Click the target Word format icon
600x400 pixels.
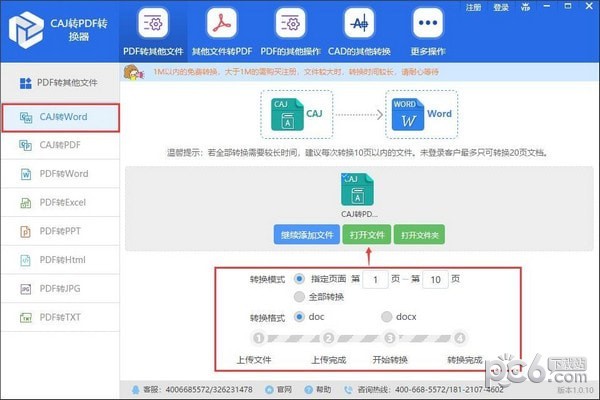[408, 114]
